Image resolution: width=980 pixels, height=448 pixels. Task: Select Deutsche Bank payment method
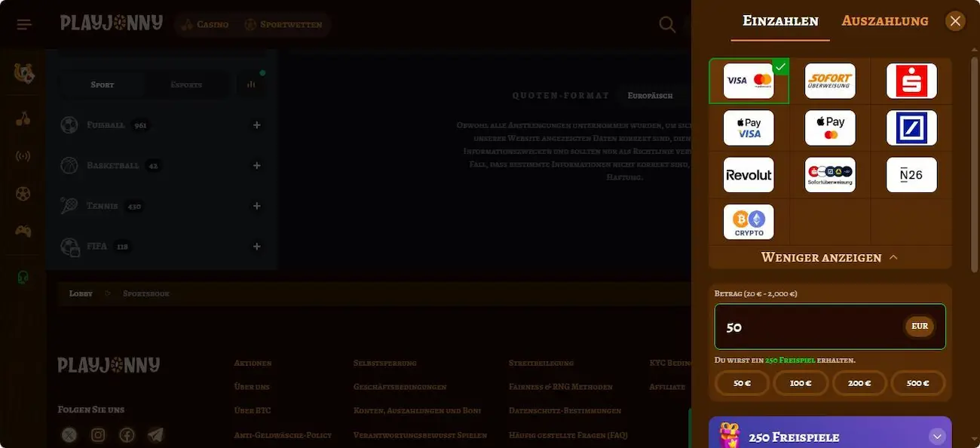[x=911, y=128]
